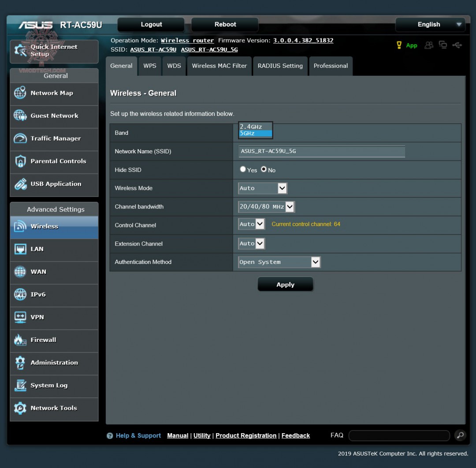Select No for Hide SSID
Screen dimensions: 476x468
click(264, 169)
